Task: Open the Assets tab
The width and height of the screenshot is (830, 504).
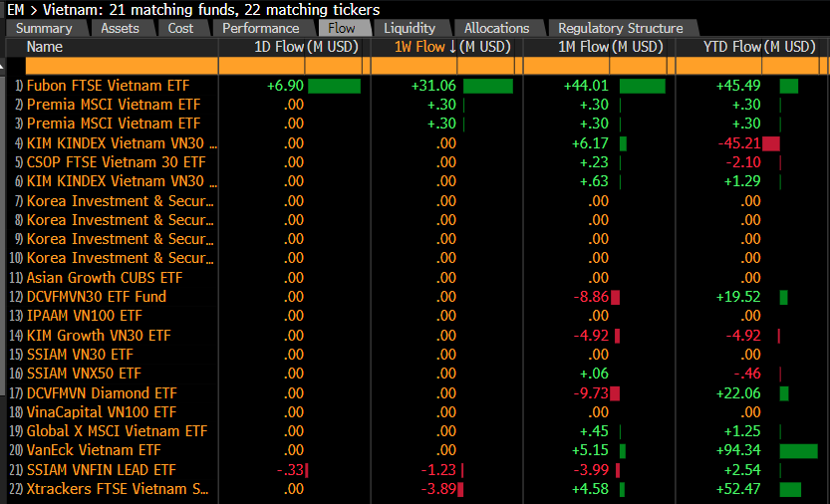Action: [121, 29]
